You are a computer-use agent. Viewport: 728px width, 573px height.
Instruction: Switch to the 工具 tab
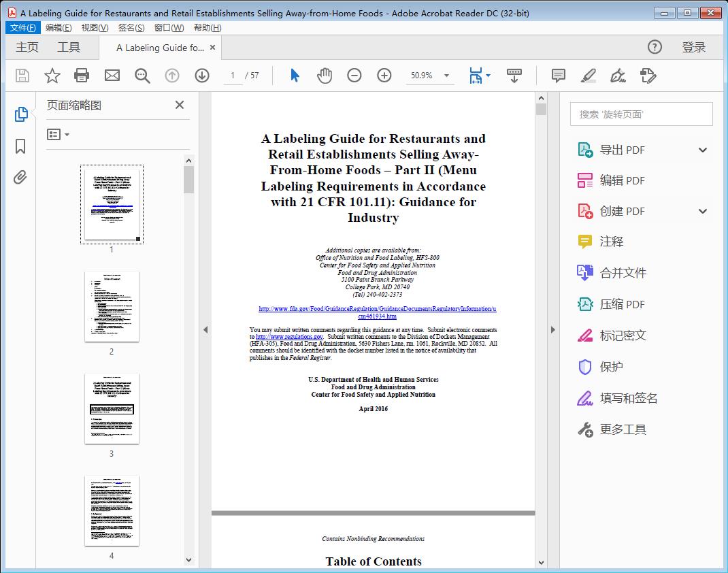coord(69,47)
